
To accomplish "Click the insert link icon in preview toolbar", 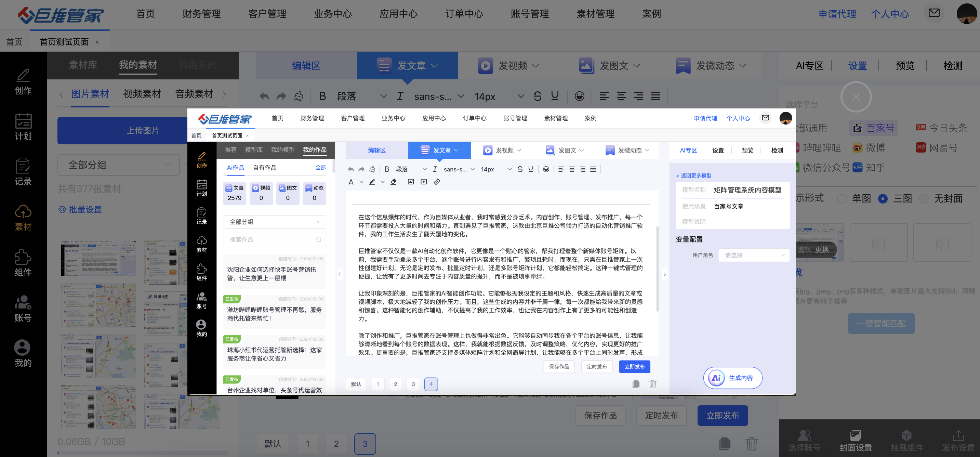I will 437,182.
